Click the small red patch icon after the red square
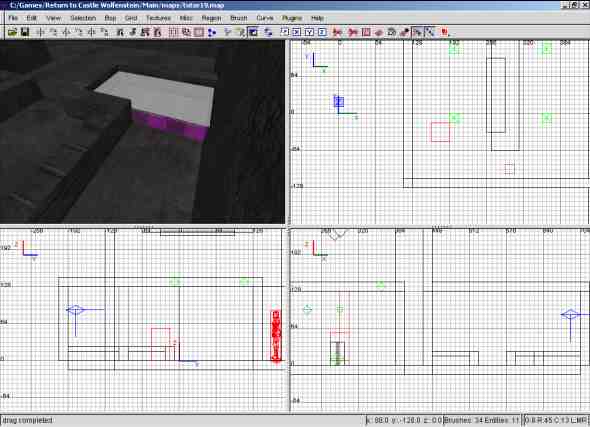 click(379, 32)
